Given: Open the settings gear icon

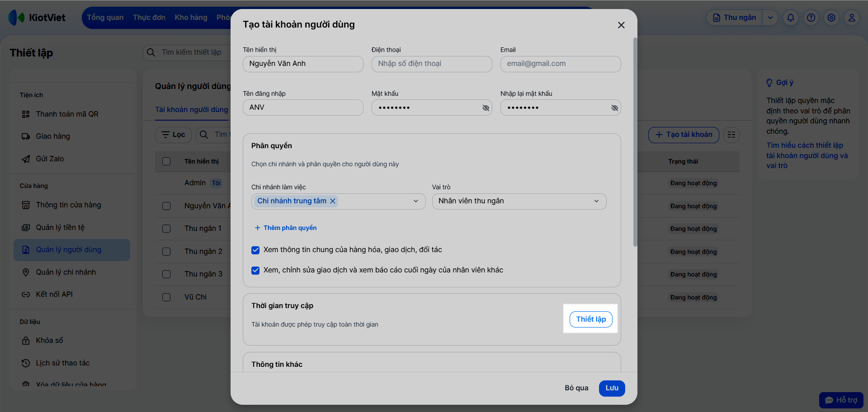Looking at the screenshot, I should [x=831, y=18].
